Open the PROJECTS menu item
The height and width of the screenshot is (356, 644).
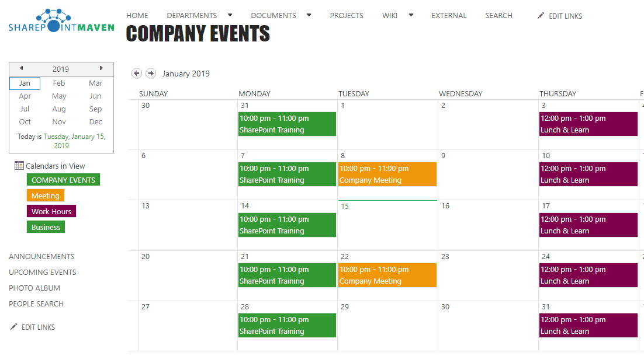tap(347, 16)
